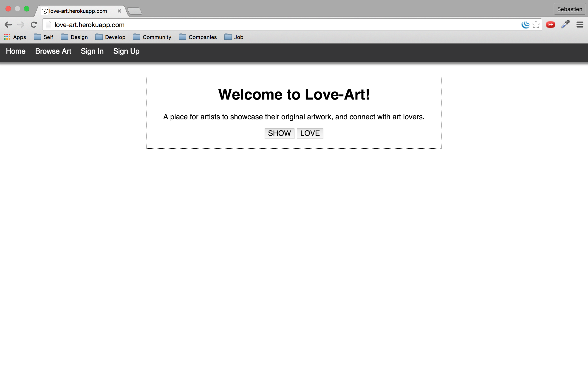Reload the current page
Image resolution: width=588 pixels, height=367 pixels.
(x=34, y=25)
